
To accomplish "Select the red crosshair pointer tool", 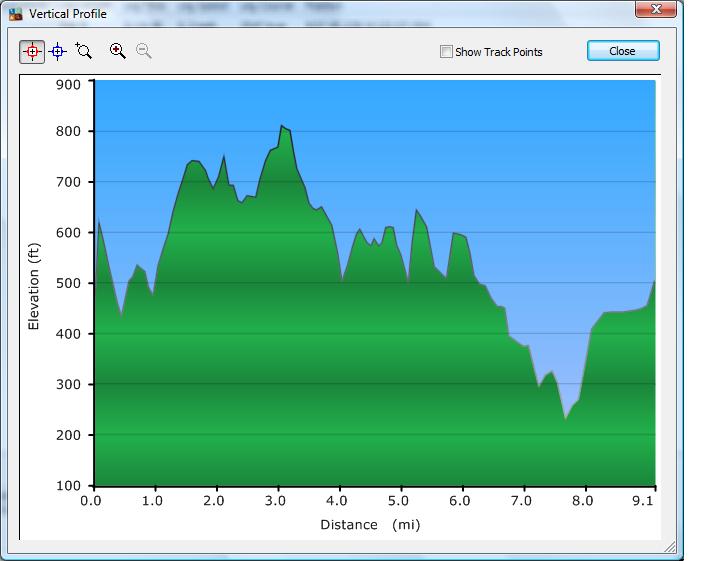I will point(32,51).
